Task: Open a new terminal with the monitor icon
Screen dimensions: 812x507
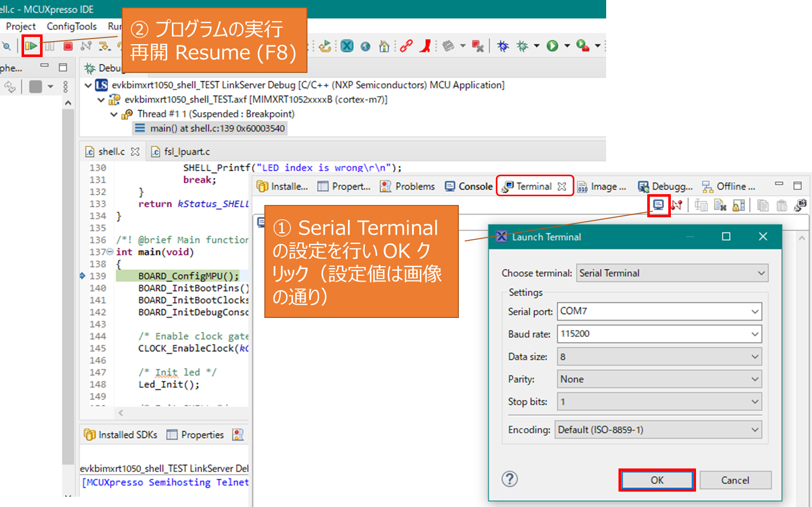Action: click(x=659, y=205)
